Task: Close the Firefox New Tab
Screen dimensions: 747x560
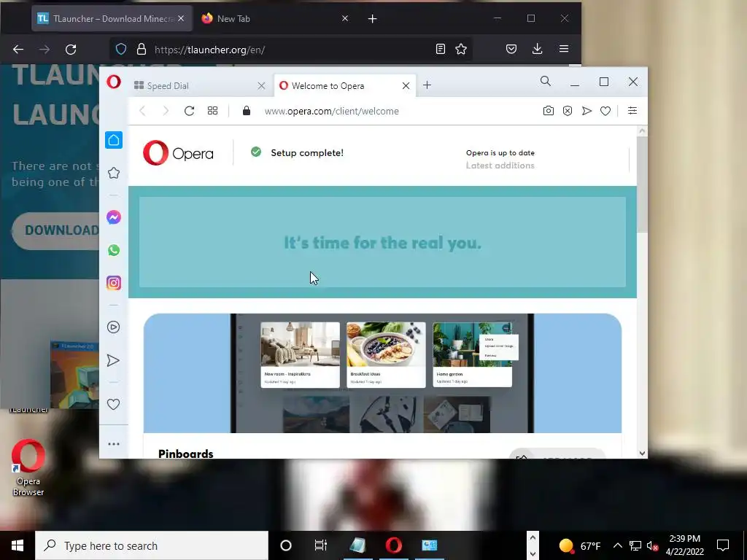Action: point(345,18)
